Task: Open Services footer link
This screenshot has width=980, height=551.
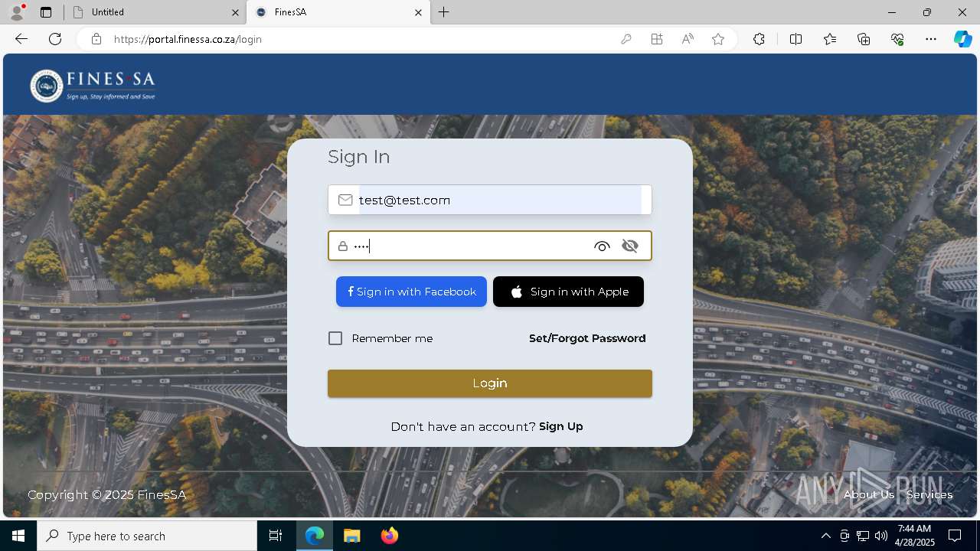Action: (x=929, y=494)
